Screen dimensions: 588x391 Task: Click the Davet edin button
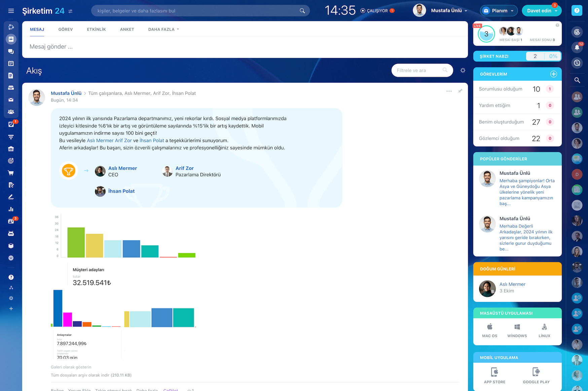pyautogui.click(x=539, y=11)
